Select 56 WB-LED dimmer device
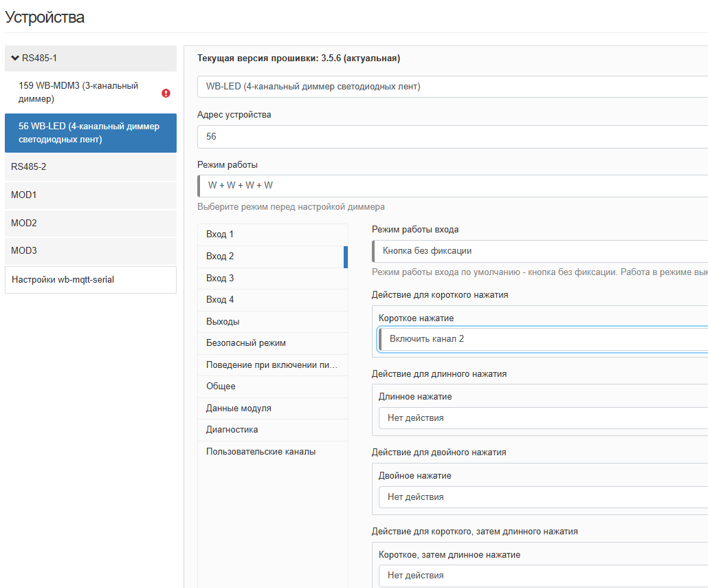The height and width of the screenshot is (588, 708). point(89,133)
